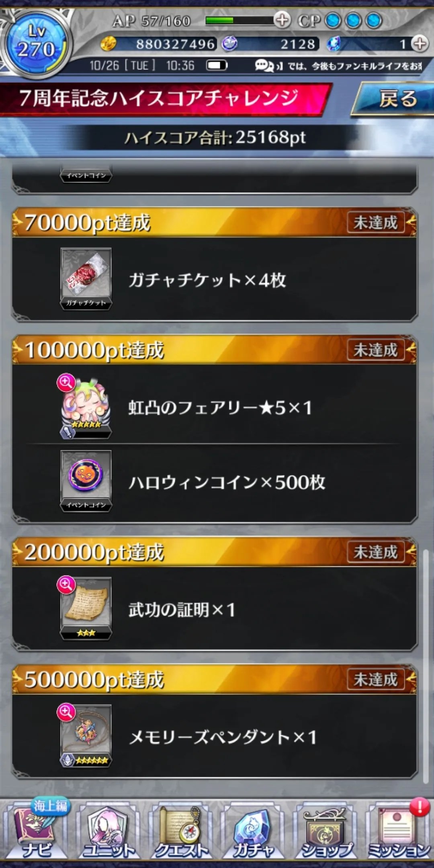Tap the green AP gauge bar
This screenshot has width=434, height=868.
click(240, 20)
